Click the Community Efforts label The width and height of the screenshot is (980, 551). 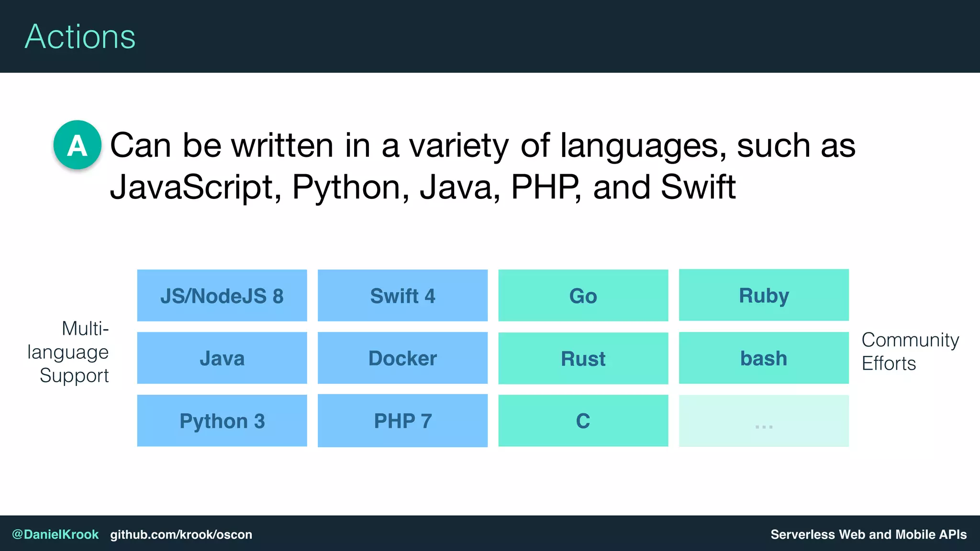(x=909, y=352)
